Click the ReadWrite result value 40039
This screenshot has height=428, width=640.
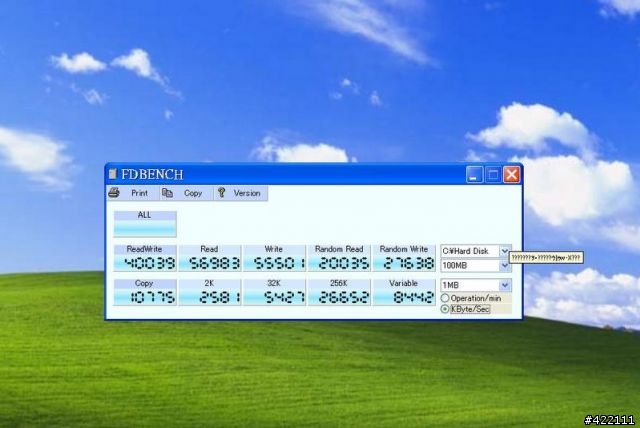[x=150, y=264]
